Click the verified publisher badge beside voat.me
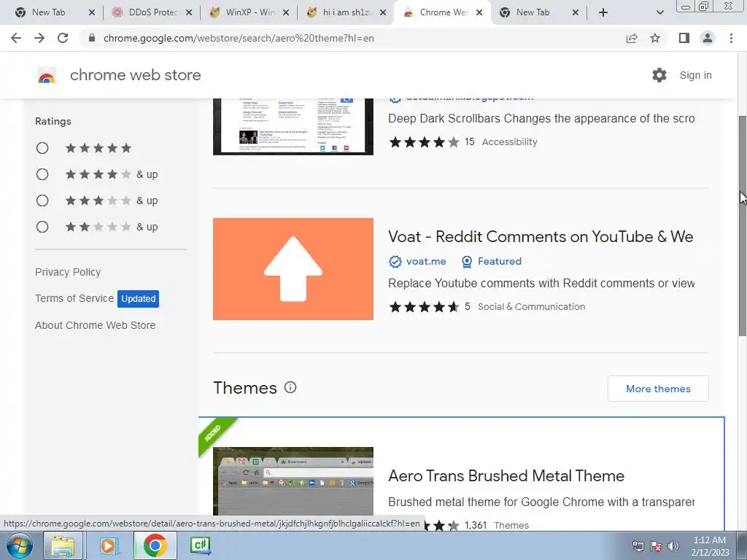Viewport: 747px width, 560px height. pyautogui.click(x=395, y=262)
